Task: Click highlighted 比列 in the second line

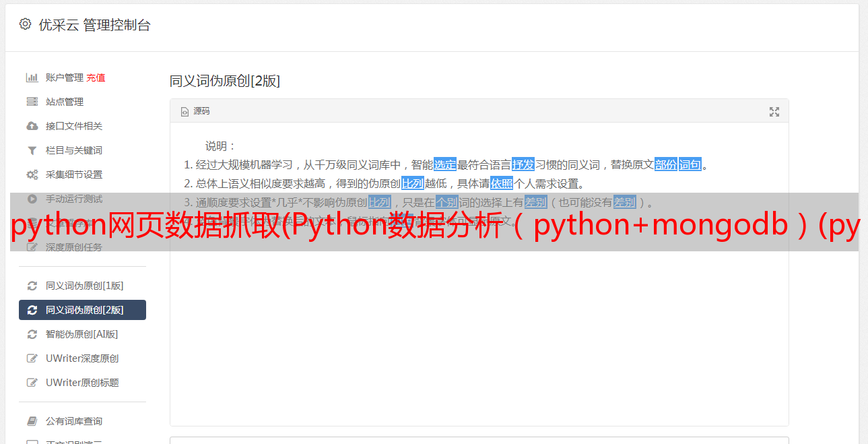Action: (x=413, y=183)
